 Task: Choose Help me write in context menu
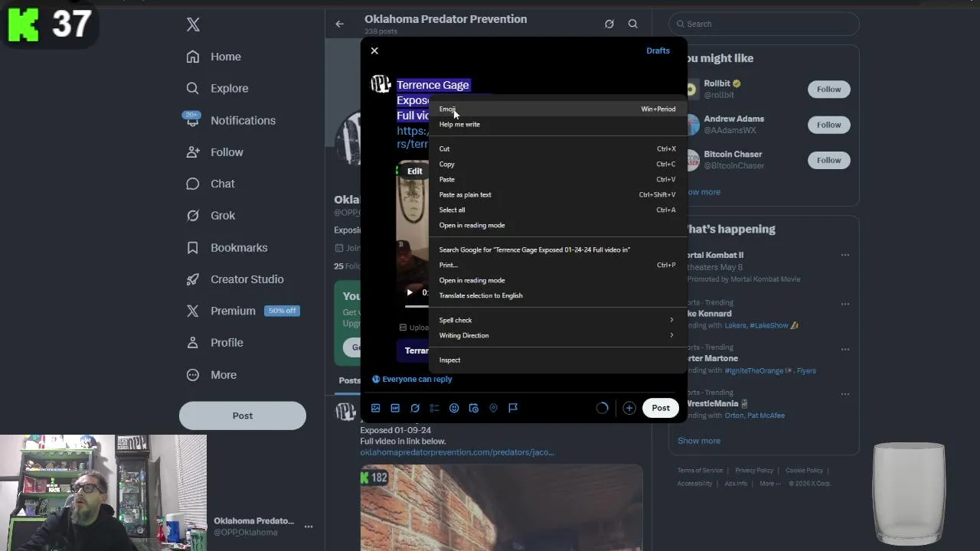coord(557,124)
